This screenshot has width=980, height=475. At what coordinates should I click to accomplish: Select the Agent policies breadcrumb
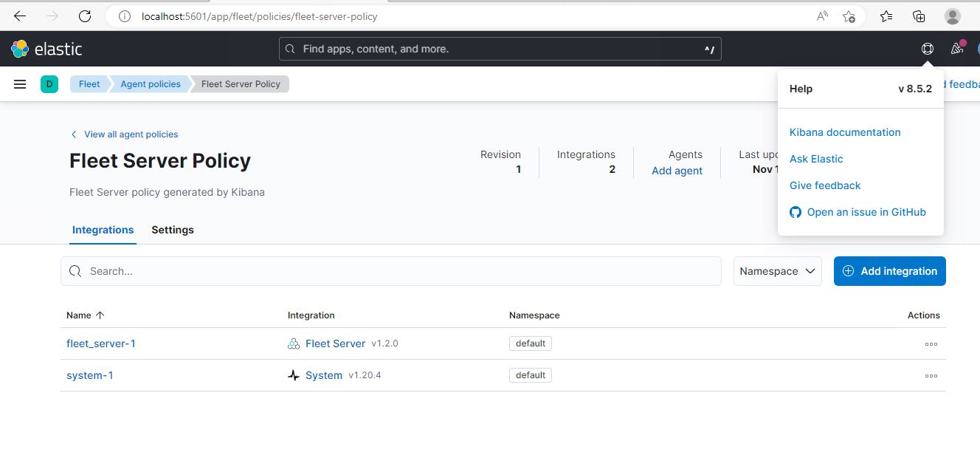point(150,83)
